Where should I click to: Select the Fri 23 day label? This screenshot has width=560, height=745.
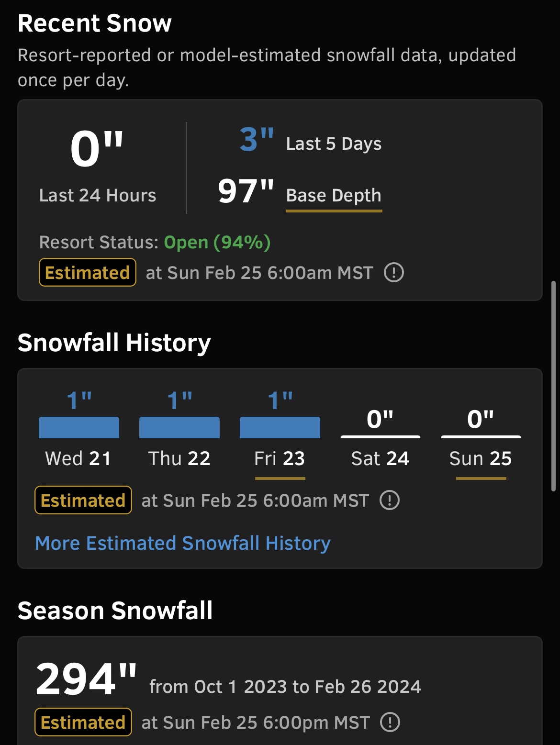click(x=280, y=459)
